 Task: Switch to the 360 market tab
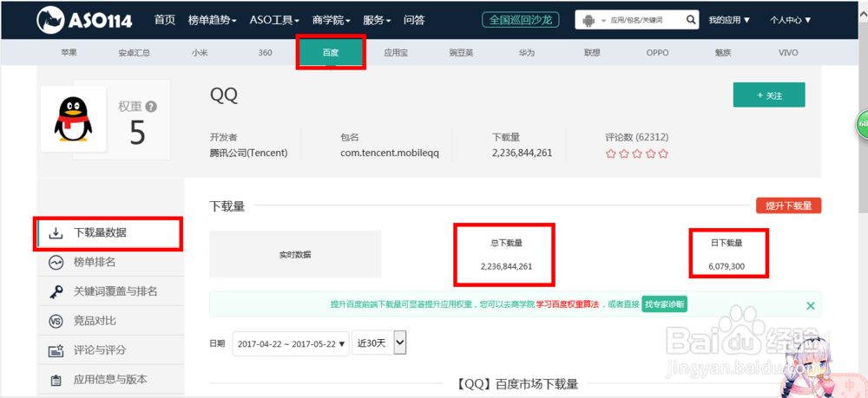(x=265, y=53)
